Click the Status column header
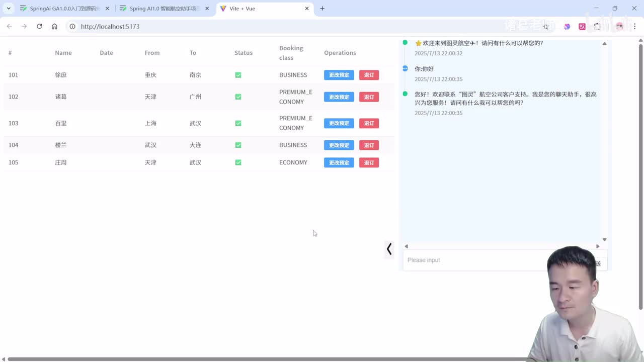 click(244, 53)
